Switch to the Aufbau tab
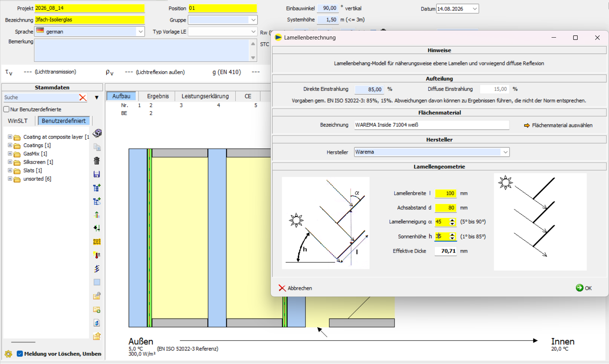 [122, 96]
